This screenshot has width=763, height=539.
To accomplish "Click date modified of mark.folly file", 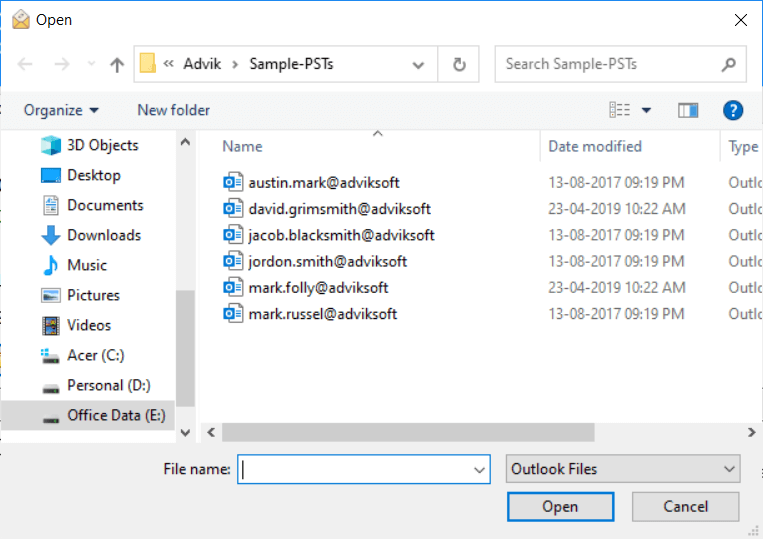I will pyautogui.click(x=617, y=287).
